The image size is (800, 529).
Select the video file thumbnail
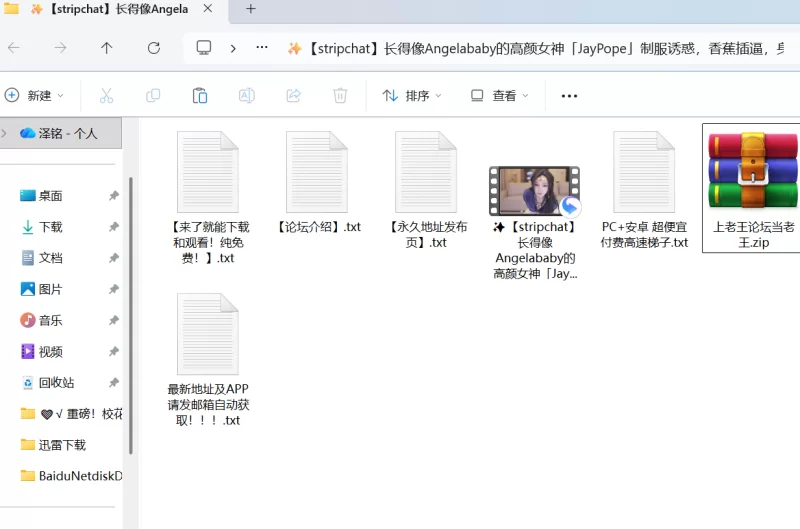pos(534,191)
